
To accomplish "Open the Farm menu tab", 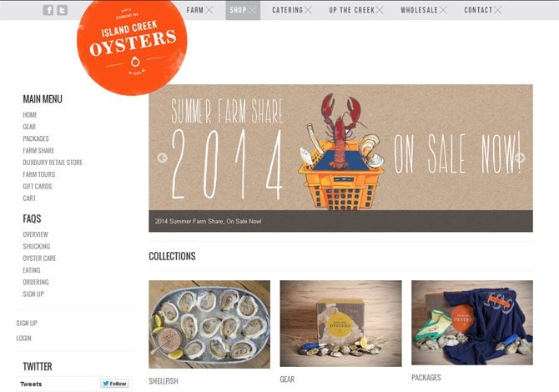I will (199, 10).
